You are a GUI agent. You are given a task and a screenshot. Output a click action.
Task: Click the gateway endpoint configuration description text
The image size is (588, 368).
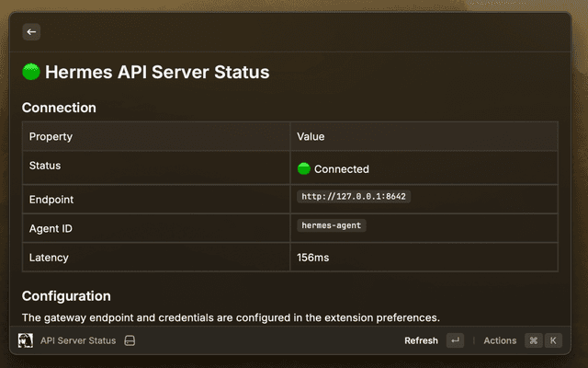[x=231, y=317]
